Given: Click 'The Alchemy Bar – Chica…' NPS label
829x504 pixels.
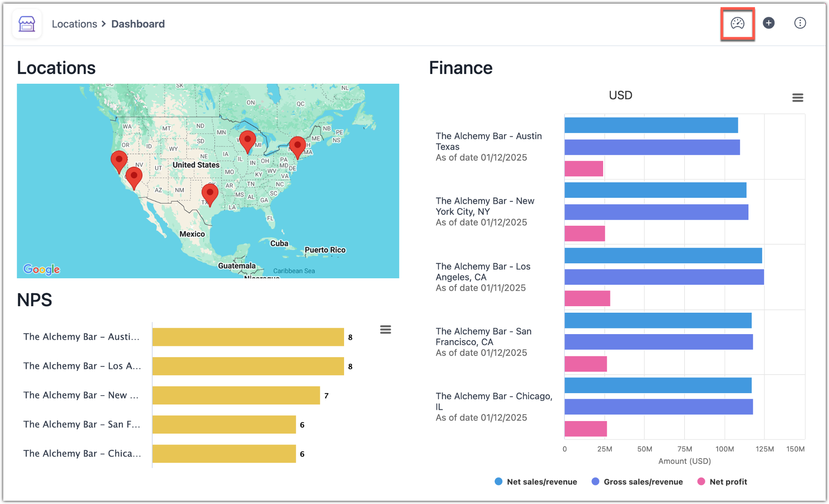Looking at the screenshot, I should pyautogui.click(x=82, y=453).
